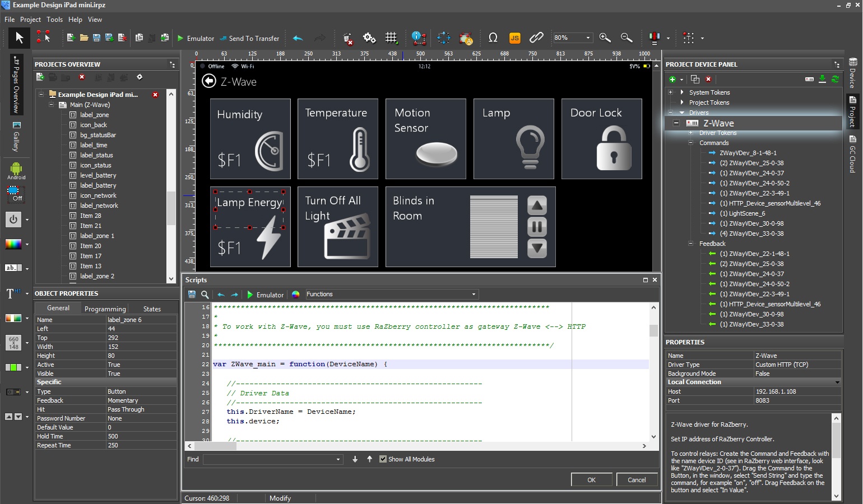The image size is (863, 504).
Task: Click the zoom in magnifier icon
Action: pos(605,38)
